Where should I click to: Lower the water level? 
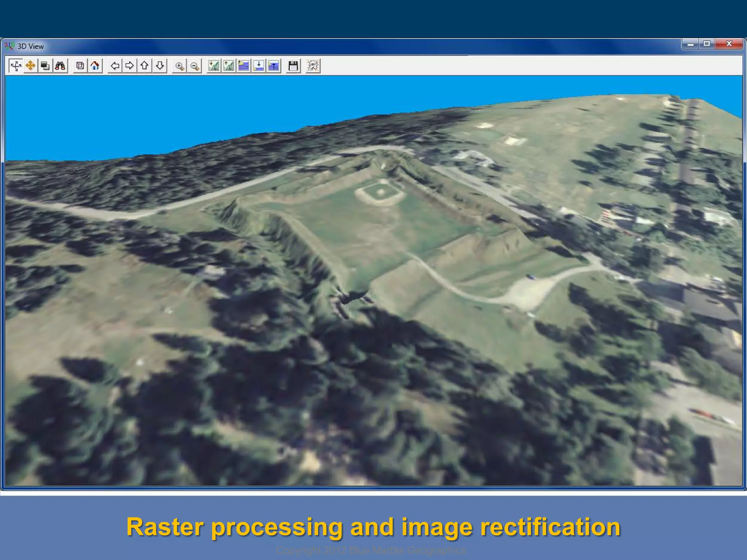coord(259,66)
